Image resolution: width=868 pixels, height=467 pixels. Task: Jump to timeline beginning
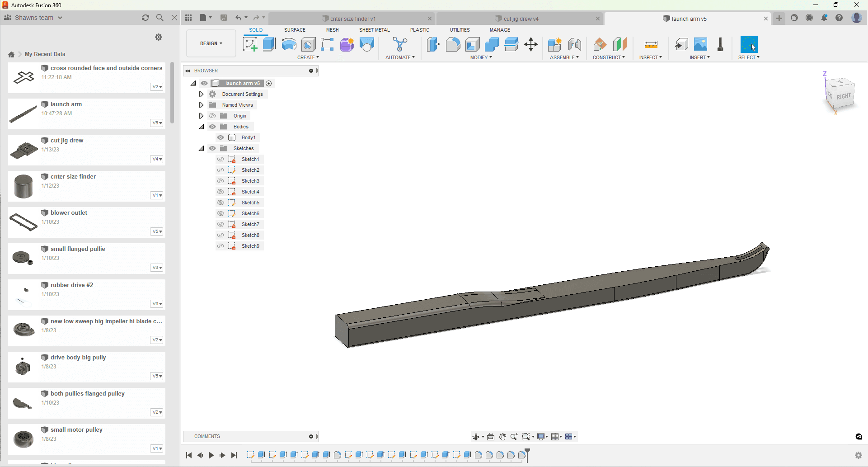[189, 455]
